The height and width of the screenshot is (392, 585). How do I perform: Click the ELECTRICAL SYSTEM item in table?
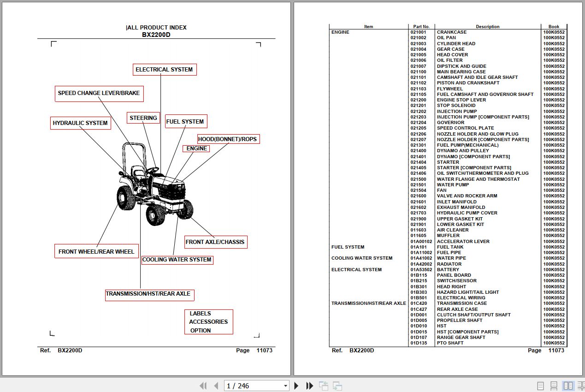pos(356,270)
